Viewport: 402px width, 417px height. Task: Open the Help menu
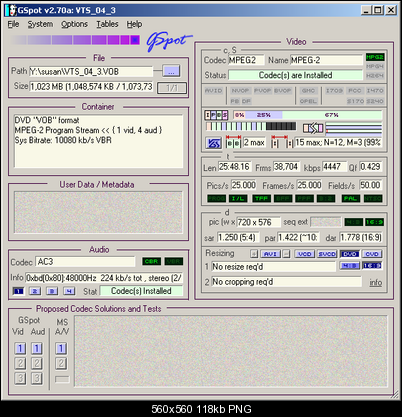tap(134, 24)
